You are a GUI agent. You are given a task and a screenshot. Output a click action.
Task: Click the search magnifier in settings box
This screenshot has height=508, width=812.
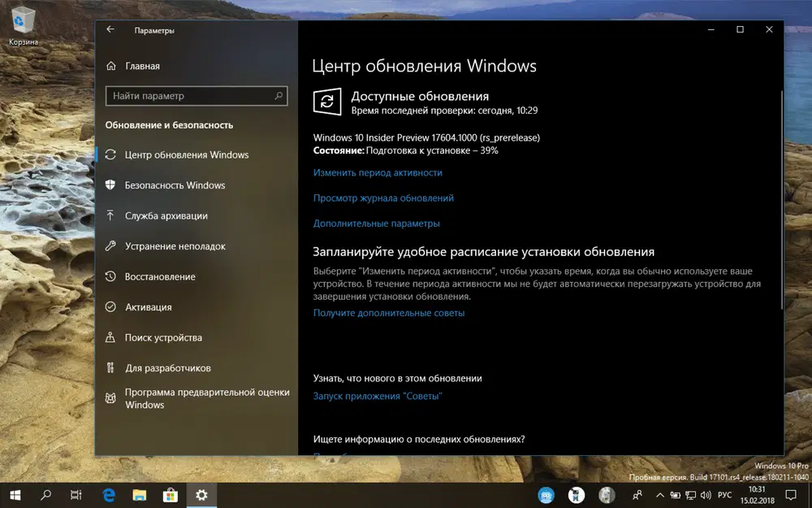(x=279, y=96)
